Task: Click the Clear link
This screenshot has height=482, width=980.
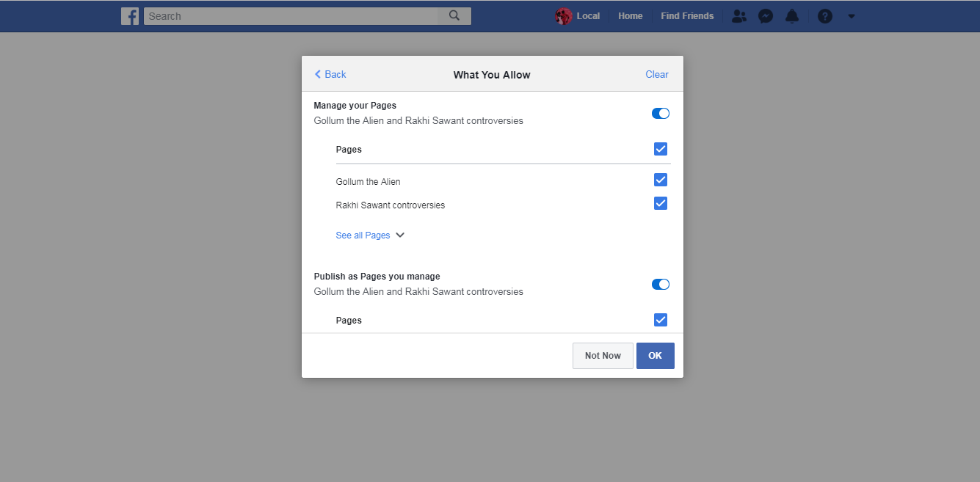Action: coord(657,74)
